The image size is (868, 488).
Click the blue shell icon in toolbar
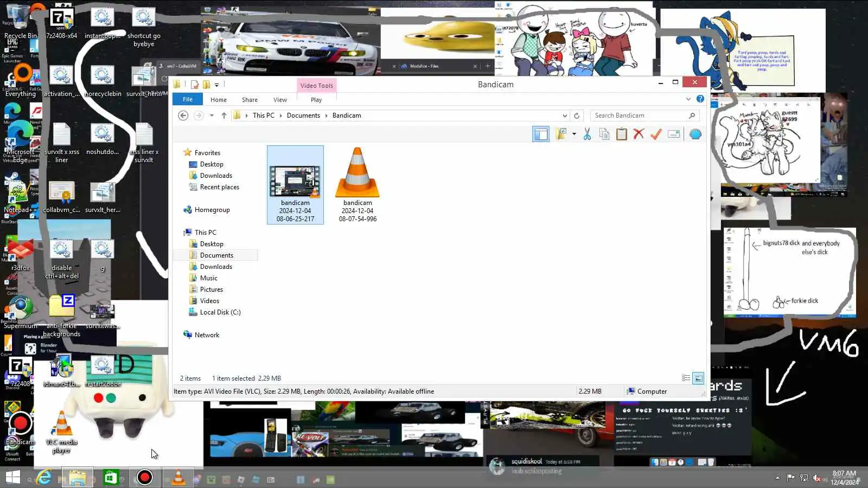[x=695, y=134]
